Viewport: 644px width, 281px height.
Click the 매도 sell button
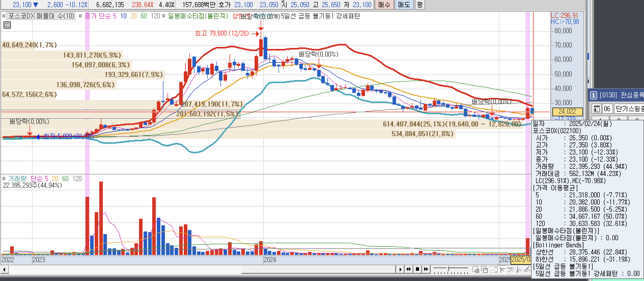404,5
